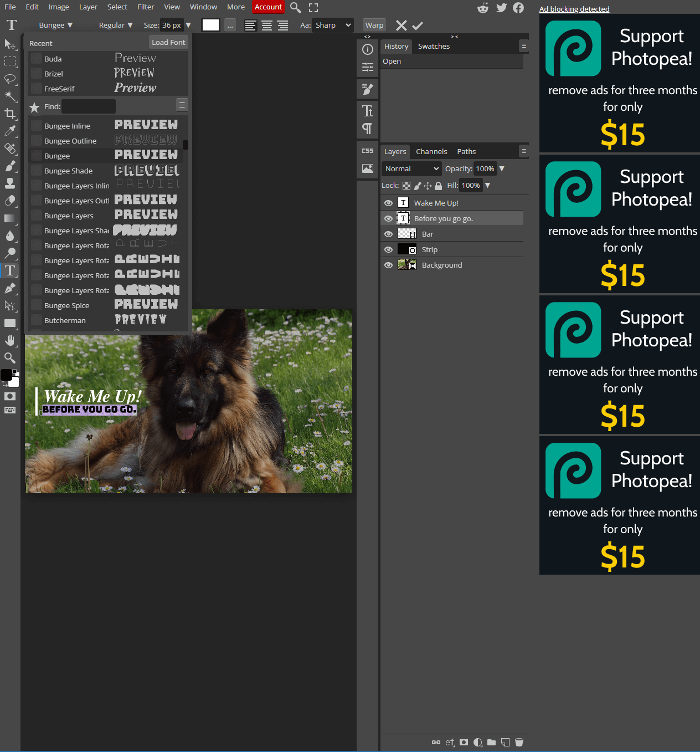Select the Dodge tool
This screenshot has width=700, height=752.
coord(10,253)
